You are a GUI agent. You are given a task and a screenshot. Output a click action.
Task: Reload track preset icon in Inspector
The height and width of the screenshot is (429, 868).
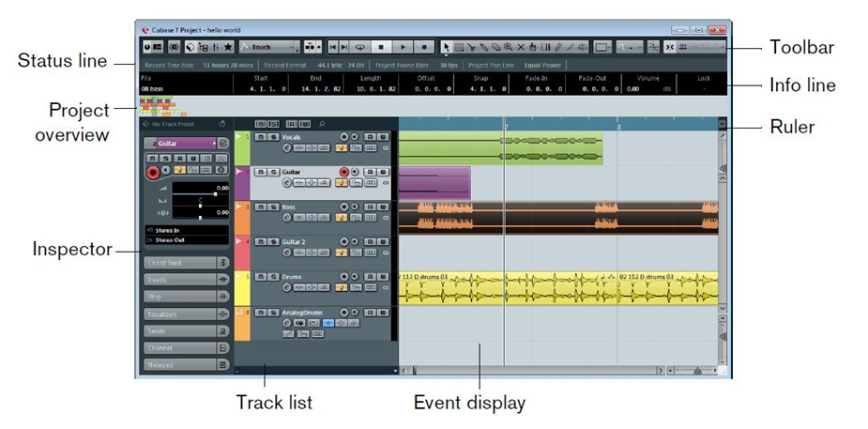click(222, 124)
